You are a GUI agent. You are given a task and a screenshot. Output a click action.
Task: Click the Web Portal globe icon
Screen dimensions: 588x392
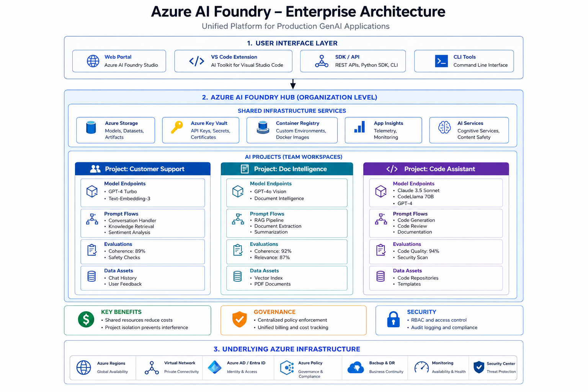[x=93, y=61]
